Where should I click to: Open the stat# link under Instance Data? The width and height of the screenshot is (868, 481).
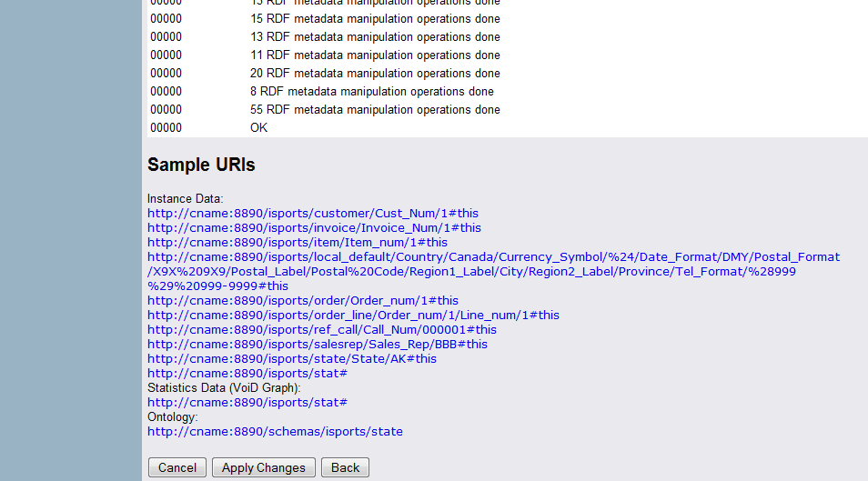tap(247, 373)
